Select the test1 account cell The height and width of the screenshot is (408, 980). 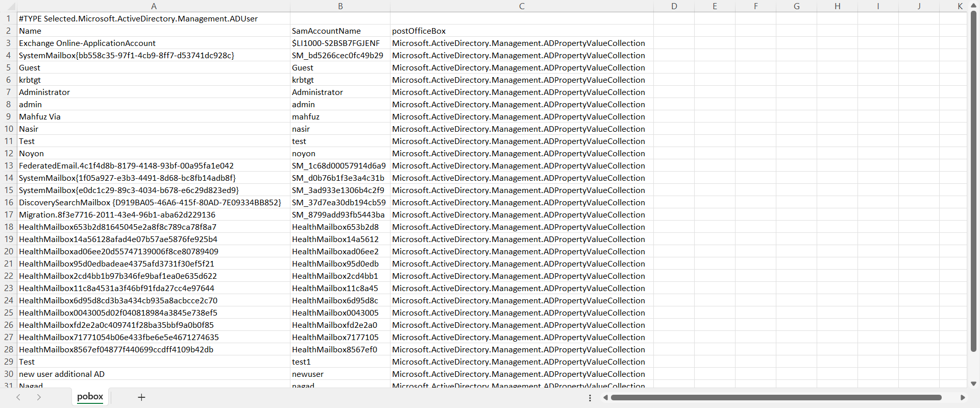pos(340,362)
